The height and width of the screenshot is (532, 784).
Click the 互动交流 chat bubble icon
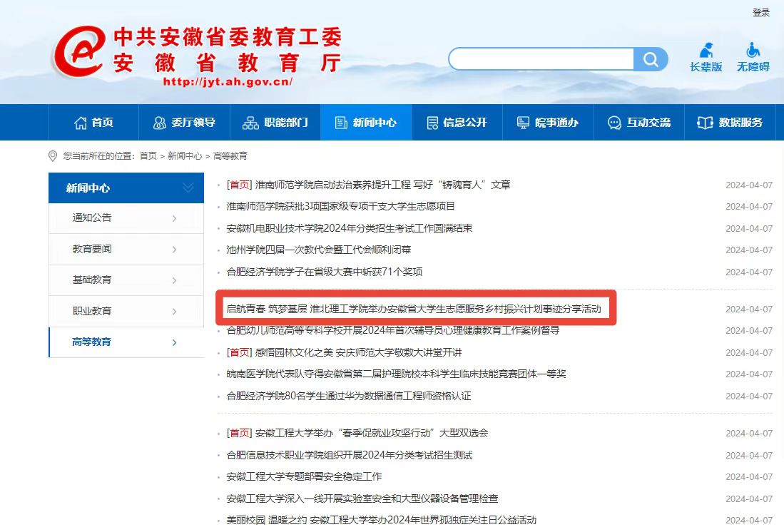pyautogui.click(x=614, y=123)
